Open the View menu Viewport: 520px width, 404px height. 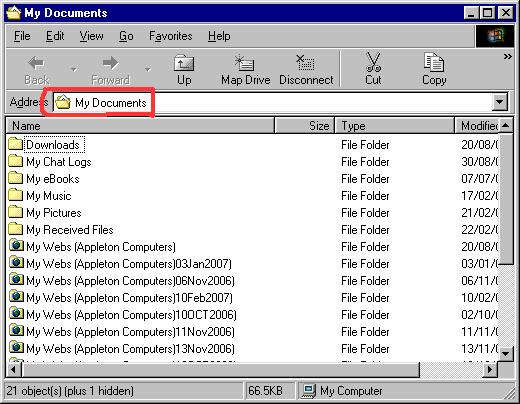tap(91, 36)
